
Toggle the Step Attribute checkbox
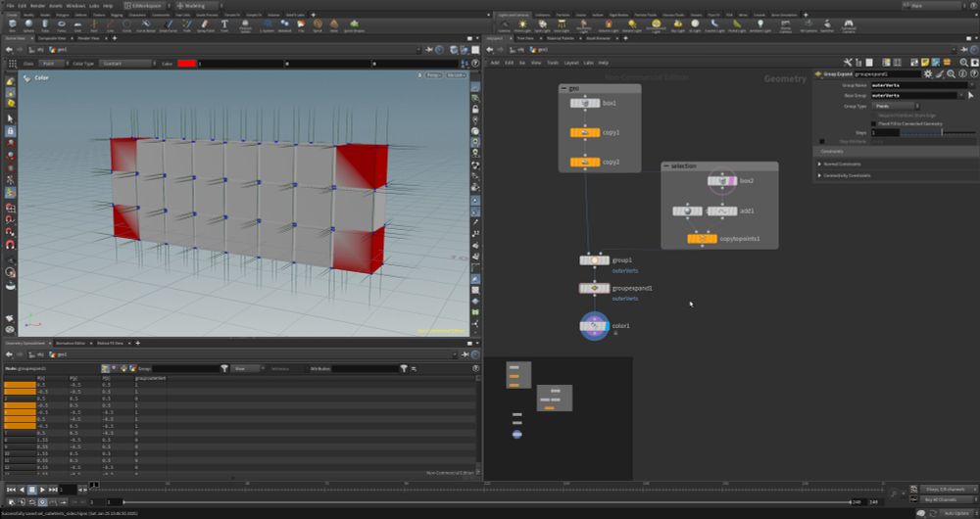822,141
